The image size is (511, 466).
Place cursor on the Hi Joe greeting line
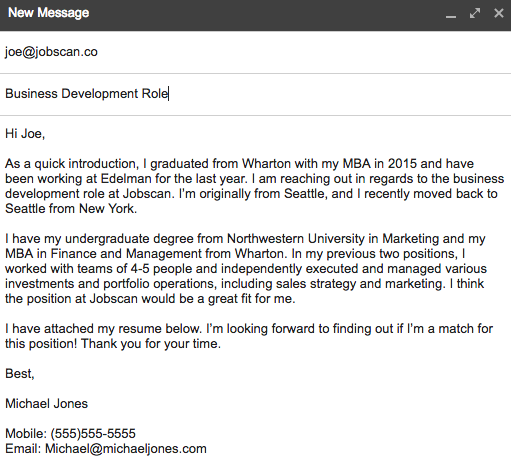point(25,134)
